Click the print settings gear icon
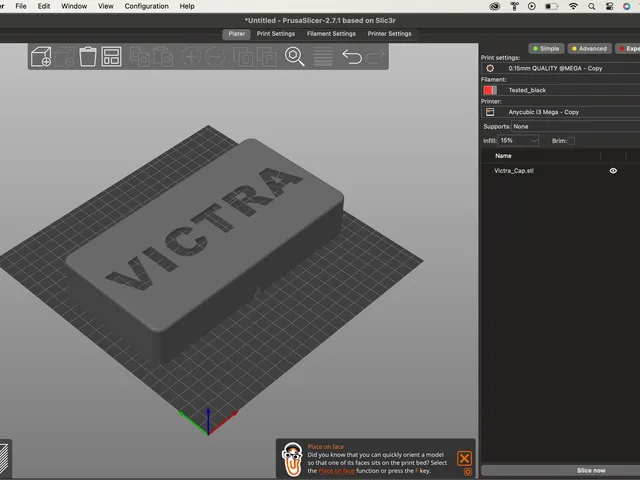The image size is (640, 480). point(490,68)
